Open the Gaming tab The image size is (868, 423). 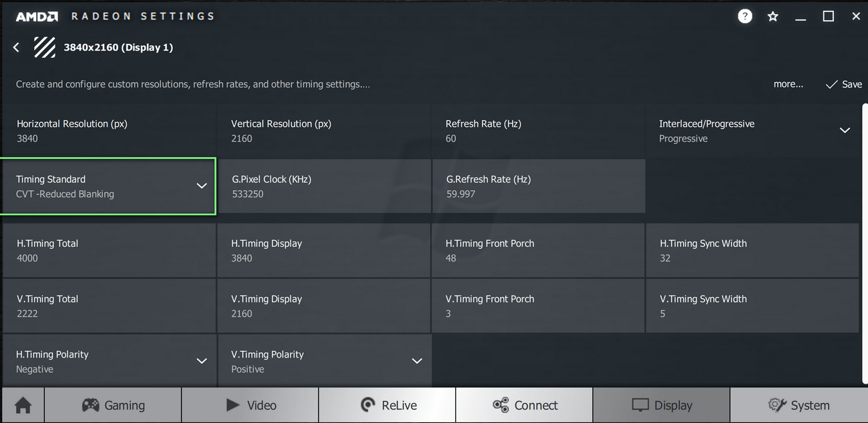point(113,405)
